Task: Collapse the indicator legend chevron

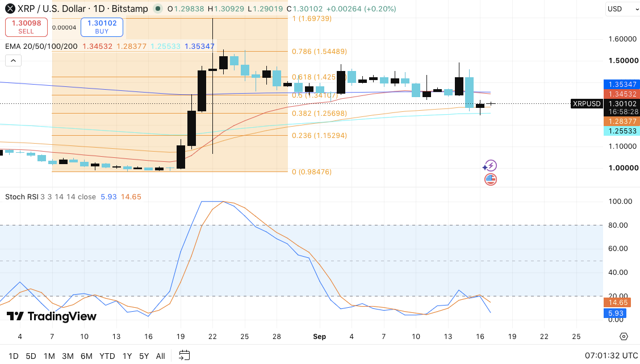Action: (x=13, y=61)
